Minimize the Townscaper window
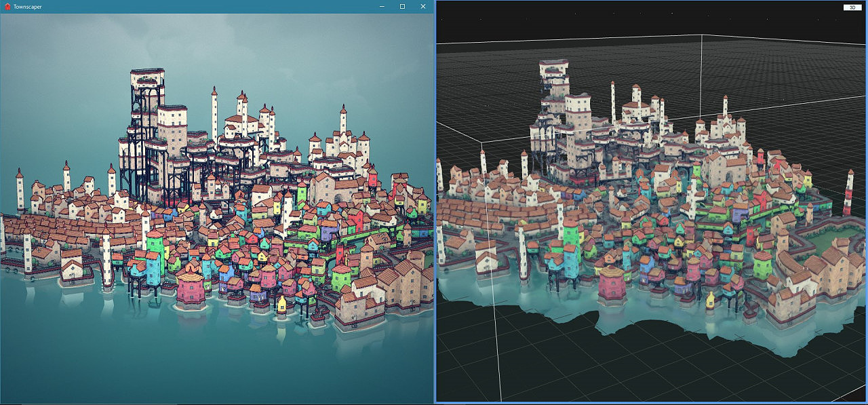The width and height of the screenshot is (868, 405). [381, 6]
